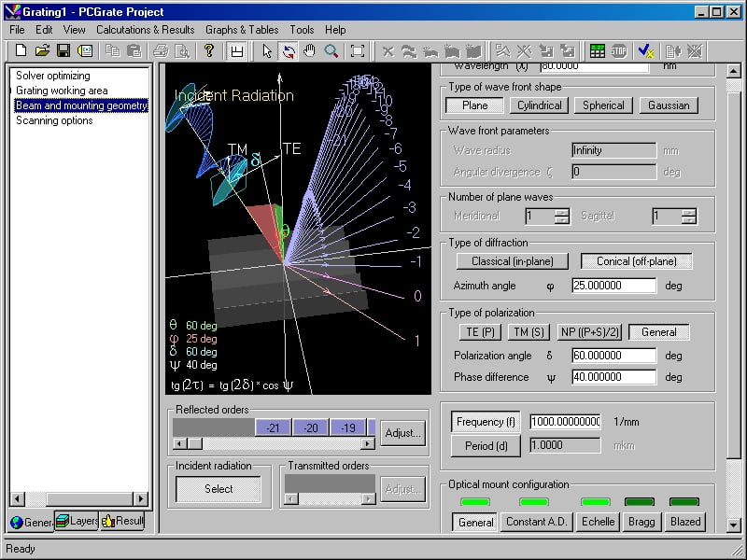Choose Classical (in-plane) diffraction type
The height and width of the screenshot is (560, 747).
(512, 261)
